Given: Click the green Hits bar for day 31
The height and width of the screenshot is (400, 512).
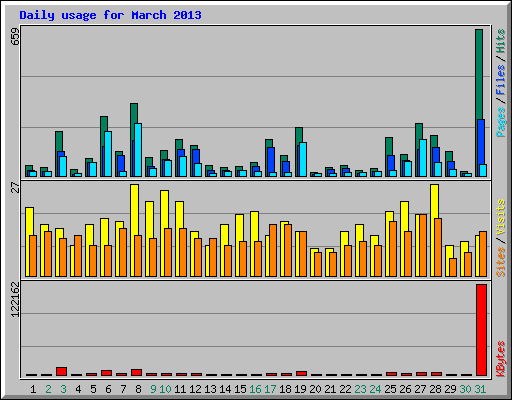Looking at the screenshot, I should (479, 74).
